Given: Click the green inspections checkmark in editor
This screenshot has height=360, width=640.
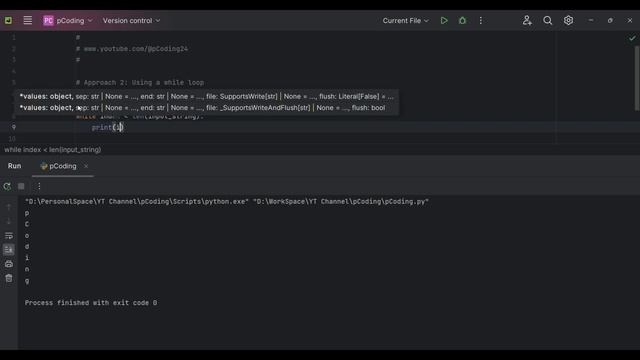Looking at the screenshot, I should [x=632, y=38].
